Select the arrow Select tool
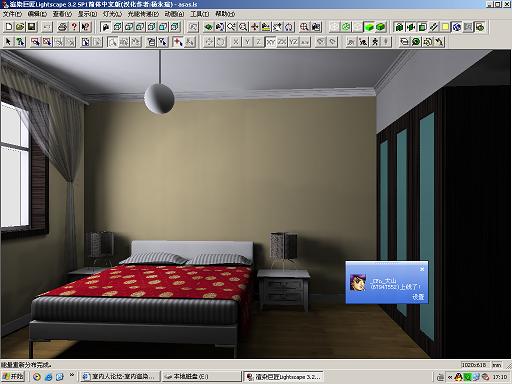Screen dimensions: 512x384 pos(9,42)
